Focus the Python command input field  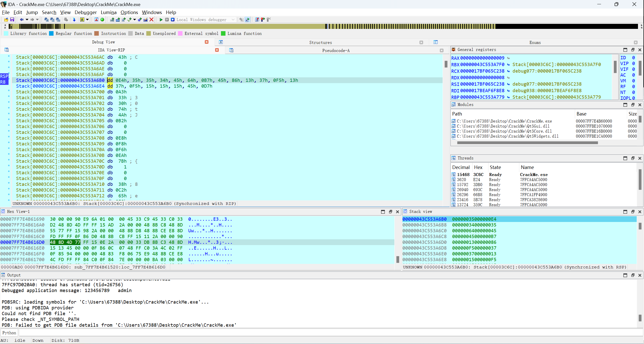[331, 333]
